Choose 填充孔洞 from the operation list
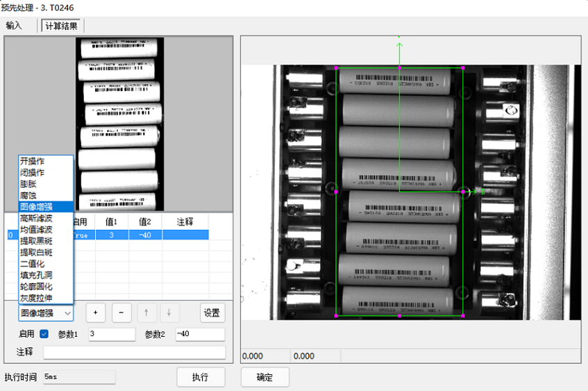Image resolution: width=588 pixels, height=391 pixels. pos(46,275)
